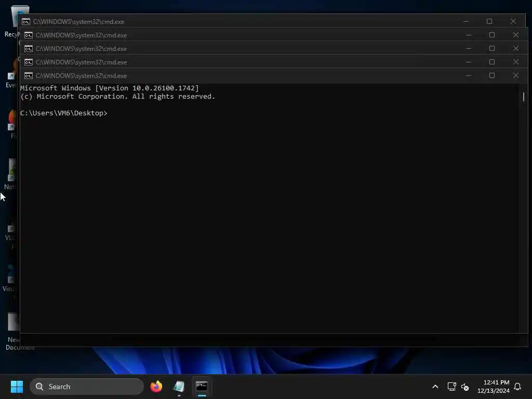The width and height of the screenshot is (532, 399).
Task: Open the notifications bell icon
Action: [517, 387]
